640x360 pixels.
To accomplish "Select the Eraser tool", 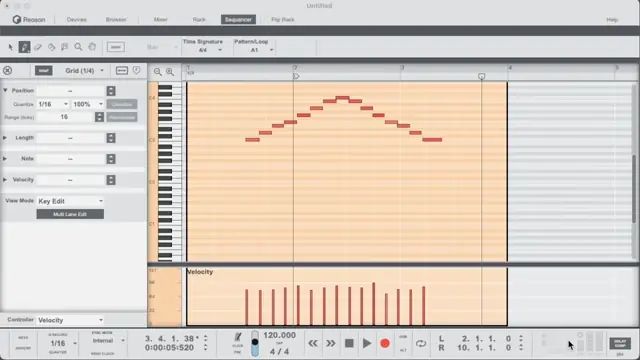I will (x=38, y=47).
